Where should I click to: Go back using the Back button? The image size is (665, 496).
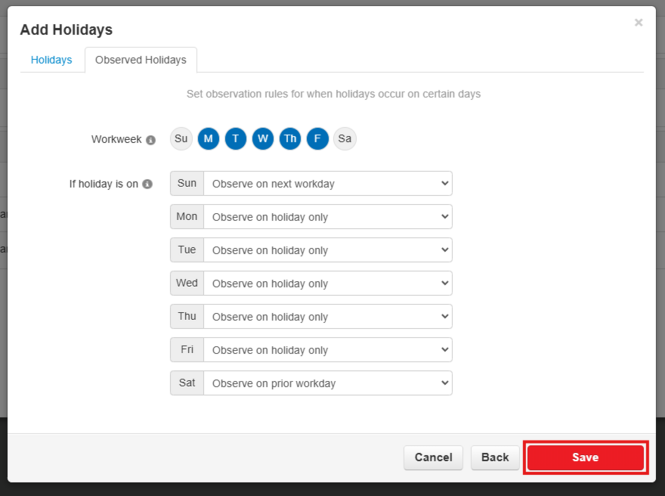(495, 457)
